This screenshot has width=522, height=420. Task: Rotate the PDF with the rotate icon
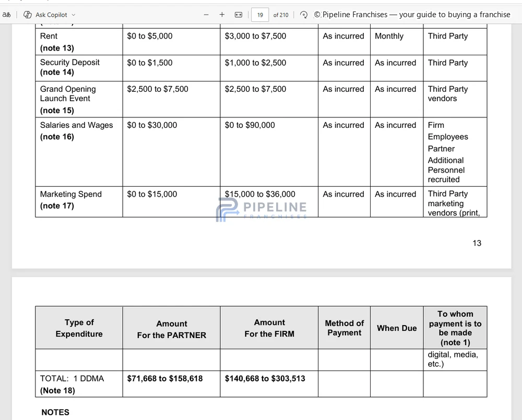click(x=303, y=15)
